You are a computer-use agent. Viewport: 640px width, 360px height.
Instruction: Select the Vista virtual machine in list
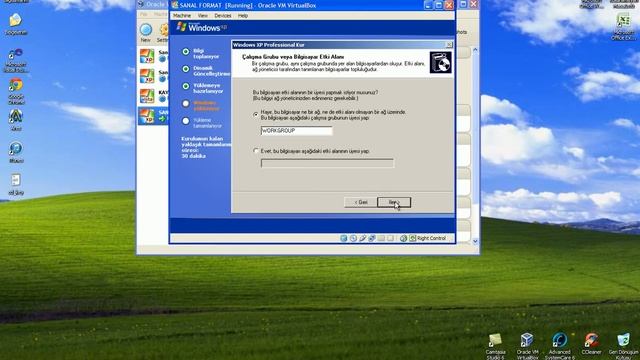[x=153, y=96]
